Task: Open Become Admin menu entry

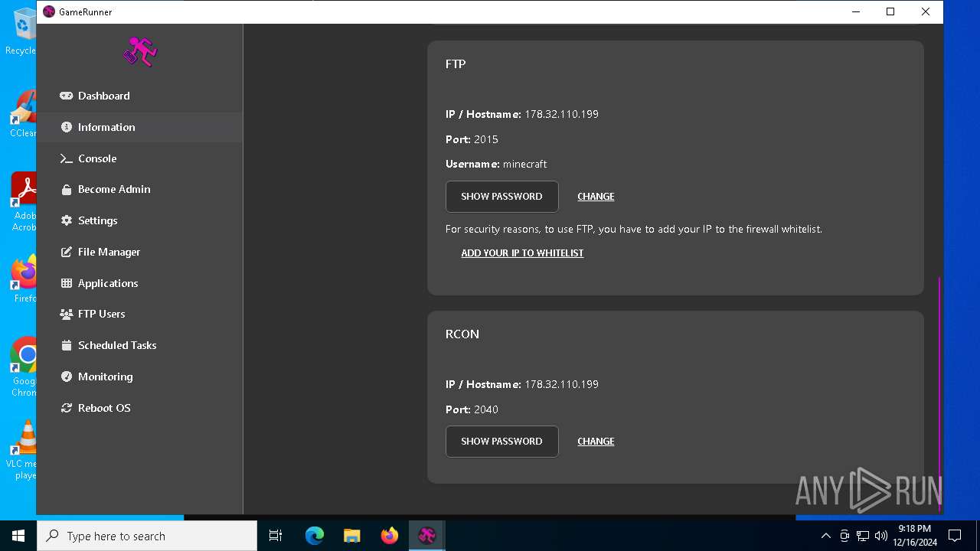Action: point(139,189)
